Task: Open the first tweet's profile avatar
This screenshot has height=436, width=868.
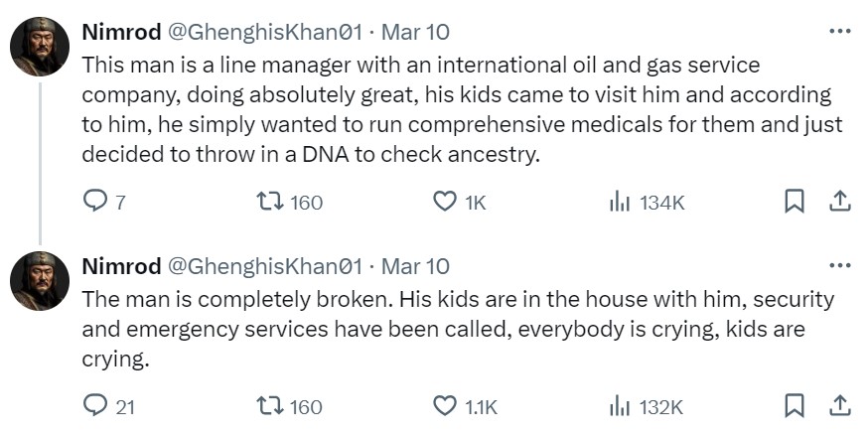Action: pyautogui.click(x=39, y=46)
